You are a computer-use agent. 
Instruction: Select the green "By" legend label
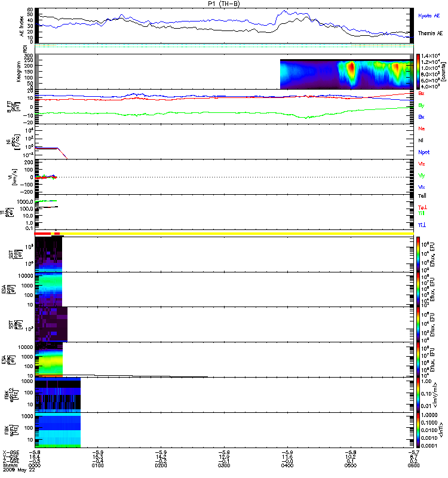(421, 106)
